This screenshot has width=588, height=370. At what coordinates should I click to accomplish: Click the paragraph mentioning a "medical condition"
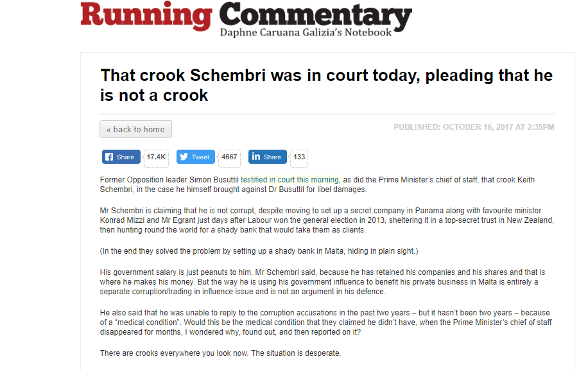click(x=326, y=322)
